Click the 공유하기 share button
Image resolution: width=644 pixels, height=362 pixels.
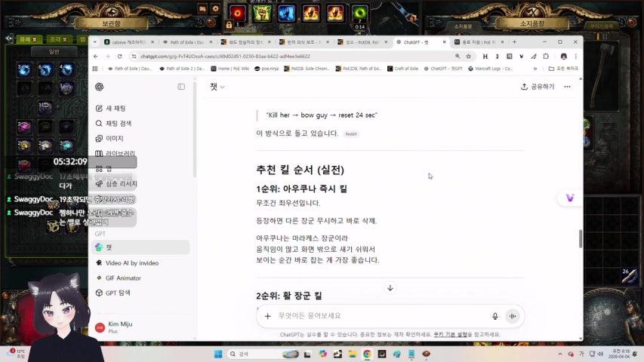(x=538, y=87)
